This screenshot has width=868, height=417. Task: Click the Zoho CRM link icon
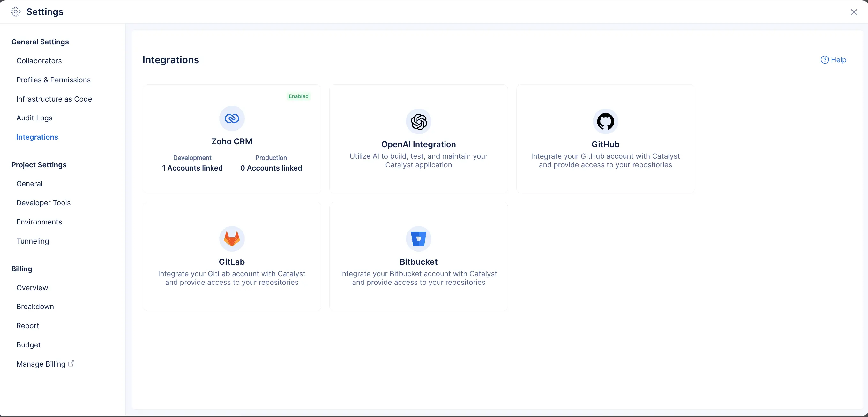[x=232, y=118]
